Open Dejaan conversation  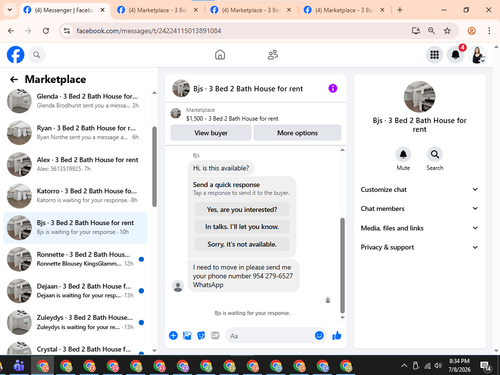pyautogui.click(x=75, y=291)
